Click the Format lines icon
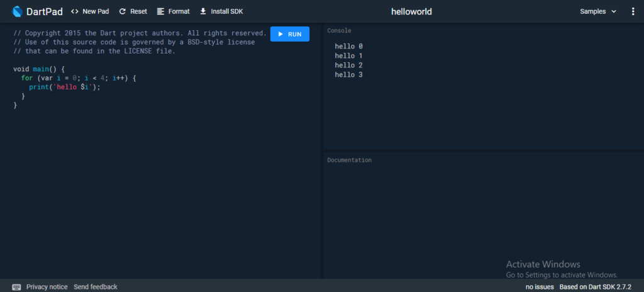The width and height of the screenshot is (644, 292). click(160, 11)
